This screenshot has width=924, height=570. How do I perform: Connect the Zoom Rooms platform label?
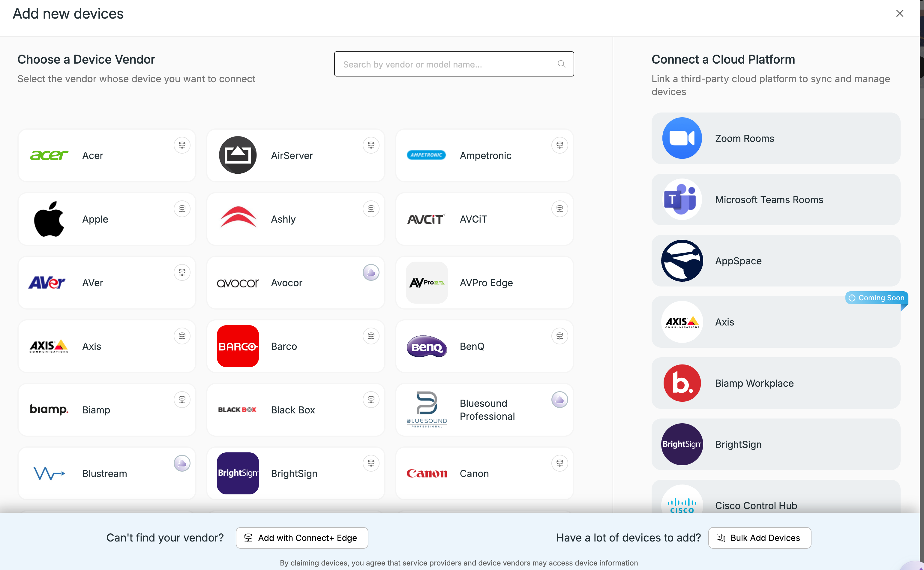click(745, 139)
